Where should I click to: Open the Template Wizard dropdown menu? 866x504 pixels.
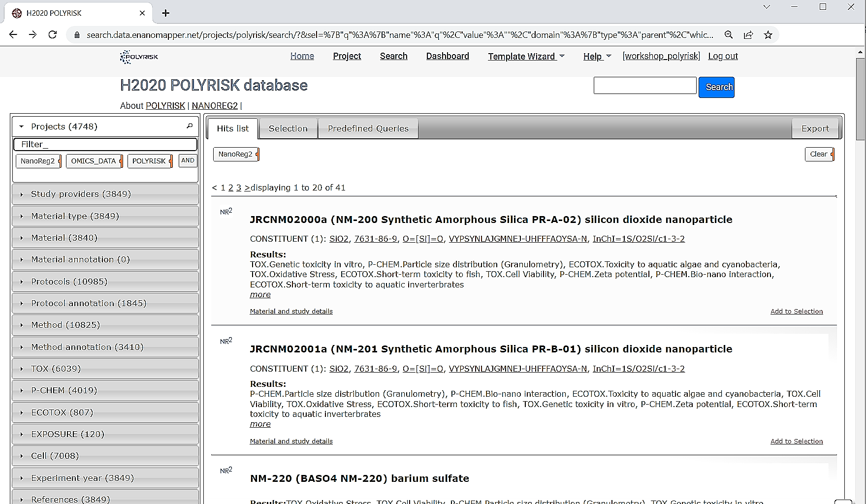(526, 57)
